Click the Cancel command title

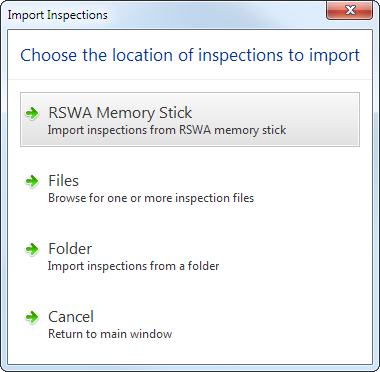click(71, 317)
